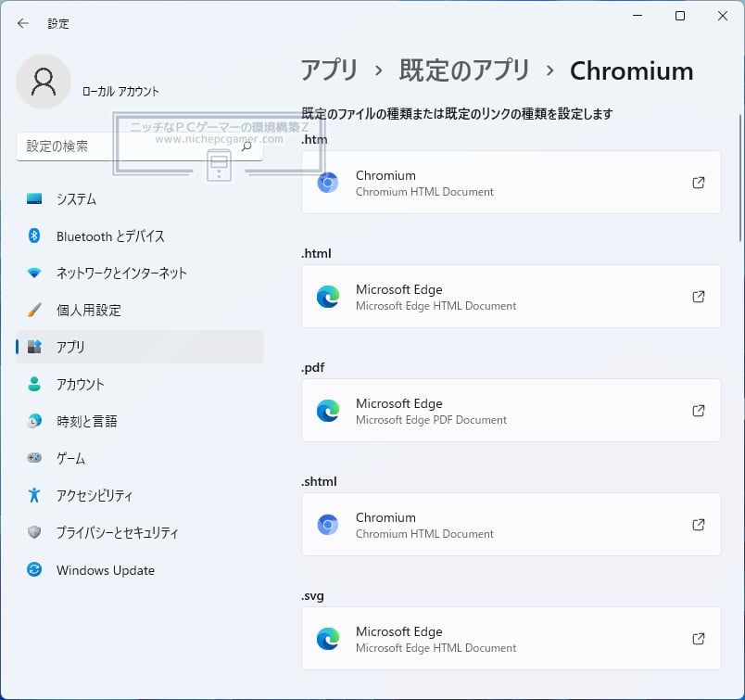Viewport: 745px width, 700px height.
Task: Click the Network & Internet Wi-Fi icon
Action: tap(34, 273)
